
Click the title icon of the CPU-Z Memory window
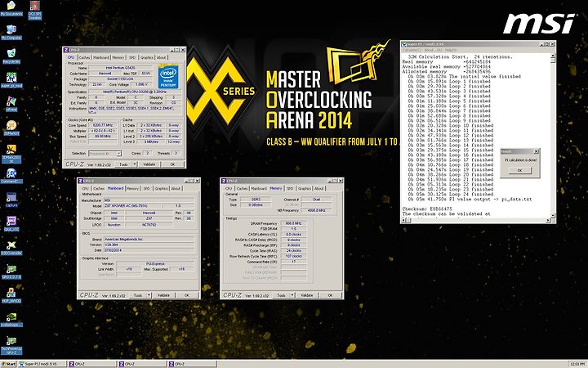224,181
